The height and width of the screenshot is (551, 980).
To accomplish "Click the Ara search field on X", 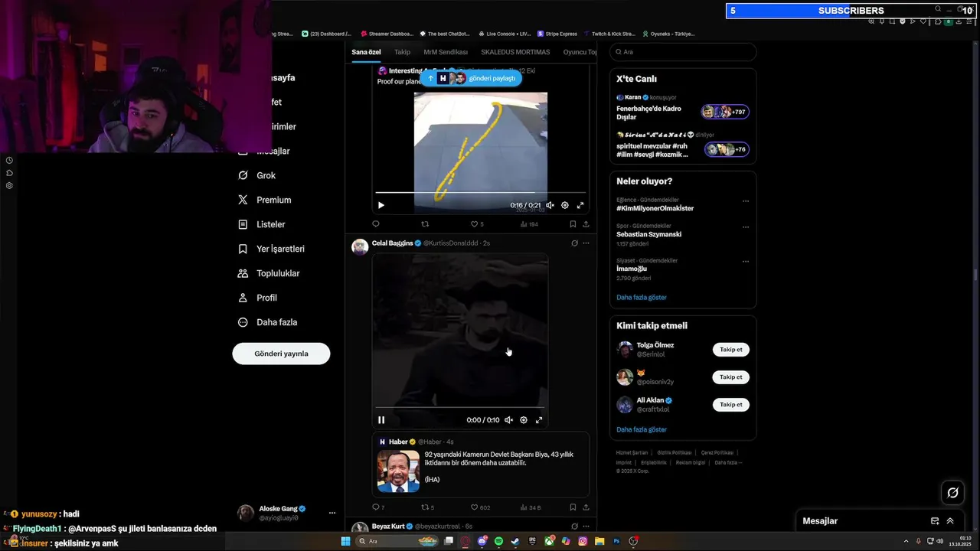I will 683,52.
